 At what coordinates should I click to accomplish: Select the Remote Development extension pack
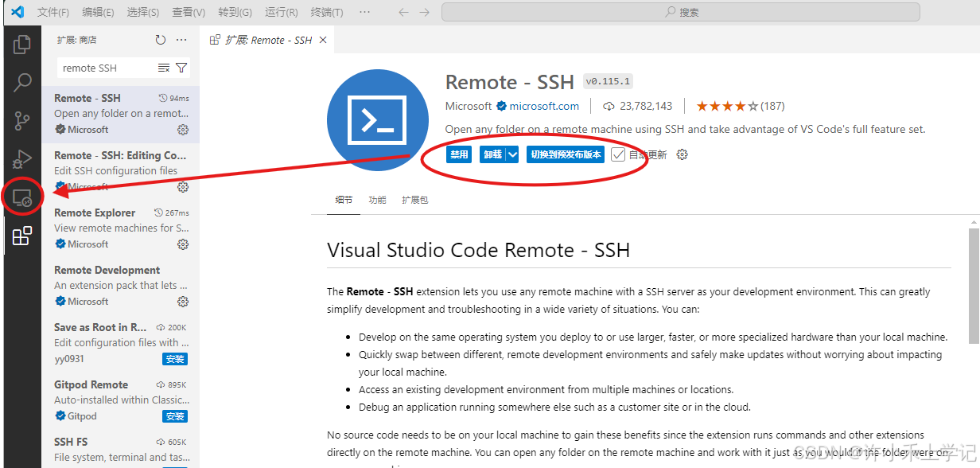pyautogui.click(x=120, y=287)
